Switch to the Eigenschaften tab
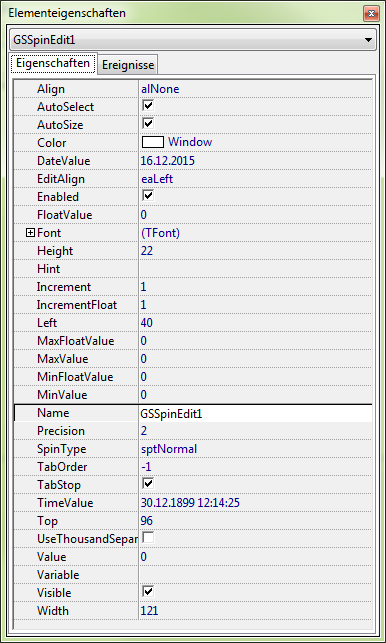 pos(53,64)
